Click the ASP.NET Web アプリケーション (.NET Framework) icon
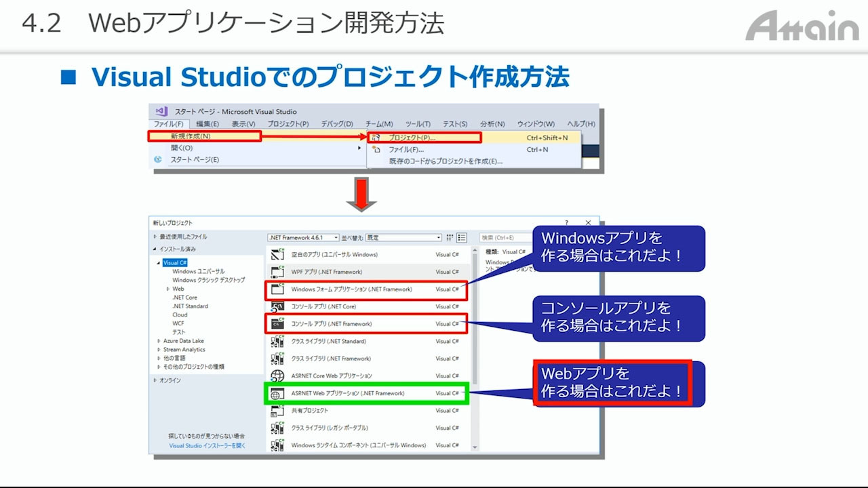 (x=277, y=393)
